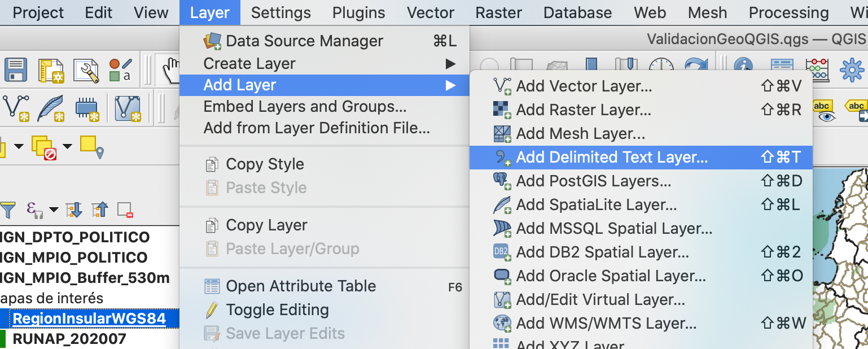Open the Edit menu
868x349 pixels.
(x=98, y=12)
